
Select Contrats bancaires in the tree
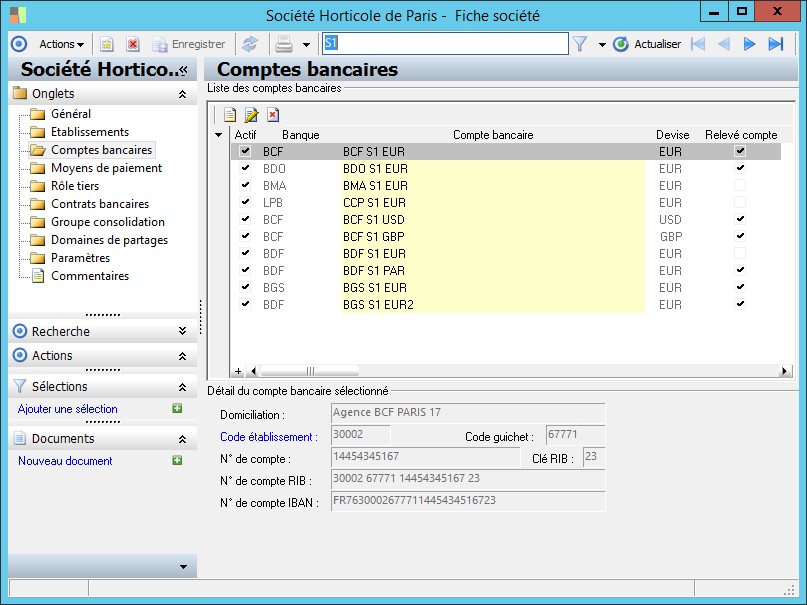(100, 204)
